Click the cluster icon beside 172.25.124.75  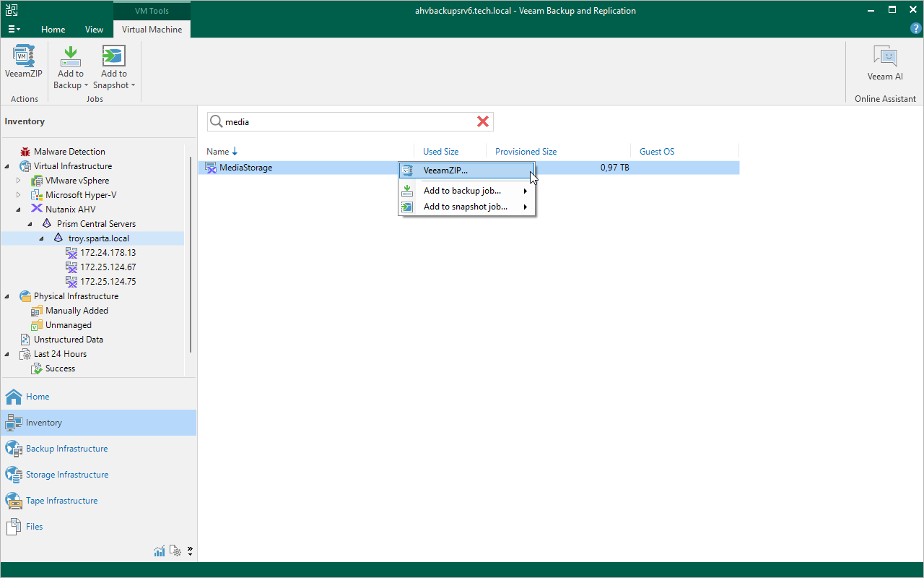point(71,282)
